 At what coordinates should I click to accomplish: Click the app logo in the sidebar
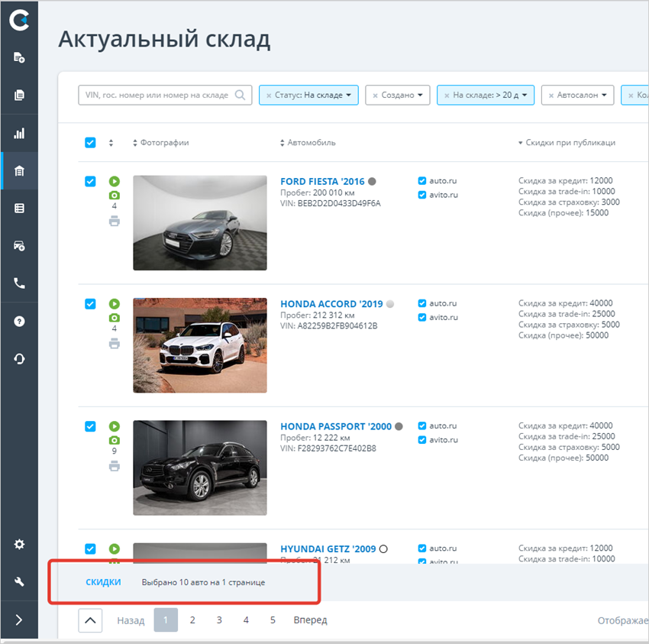coord(19,20)
